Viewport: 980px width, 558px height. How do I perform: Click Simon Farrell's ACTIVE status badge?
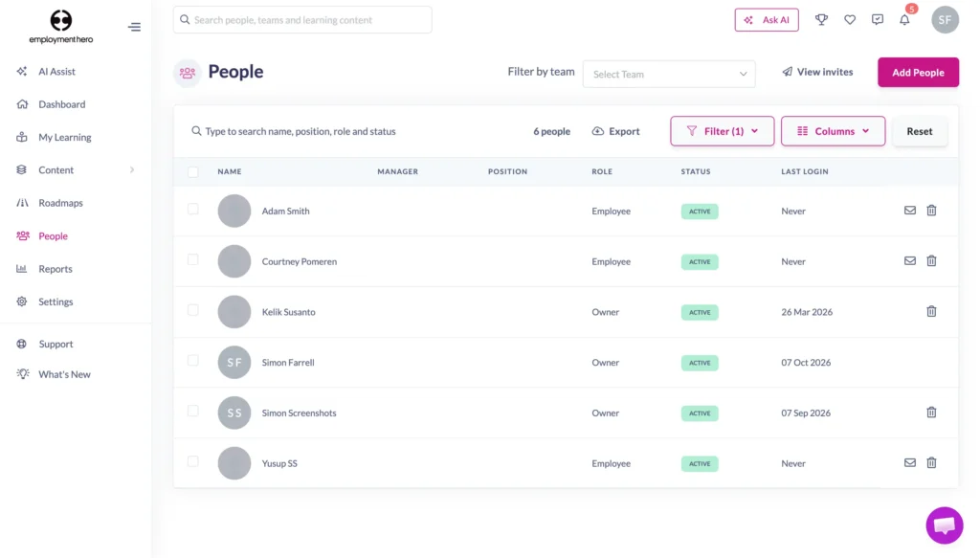click(700, 363)
